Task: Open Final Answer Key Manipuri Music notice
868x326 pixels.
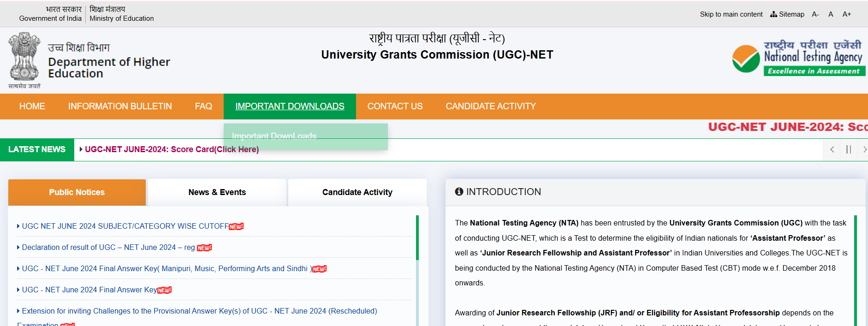Action: tap(167, 269)
